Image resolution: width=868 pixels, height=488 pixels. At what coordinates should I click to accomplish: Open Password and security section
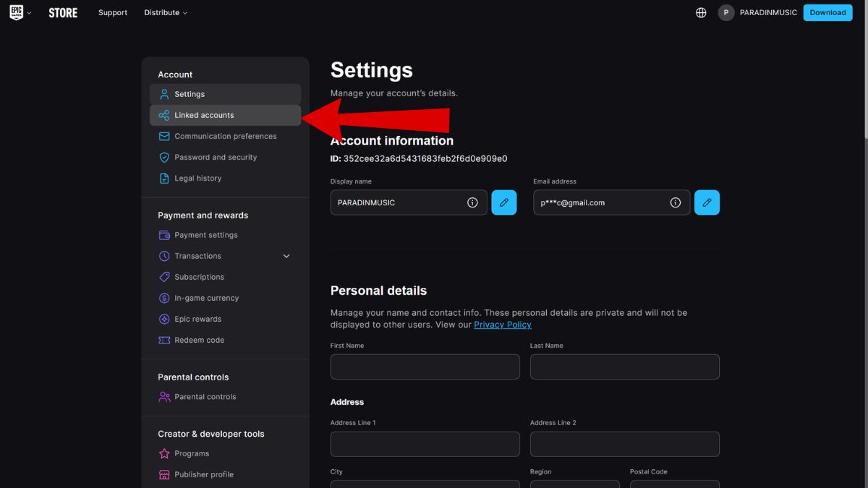point(225,157)
